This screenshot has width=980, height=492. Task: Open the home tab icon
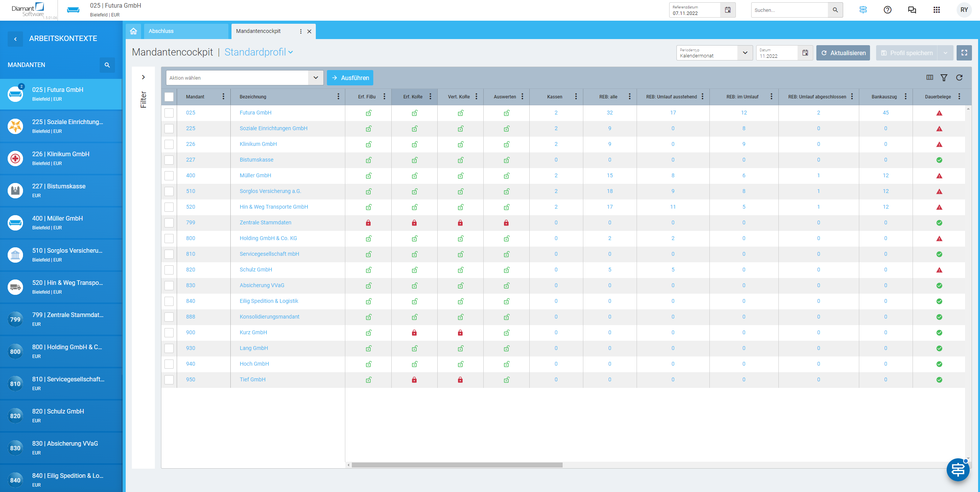133,31
